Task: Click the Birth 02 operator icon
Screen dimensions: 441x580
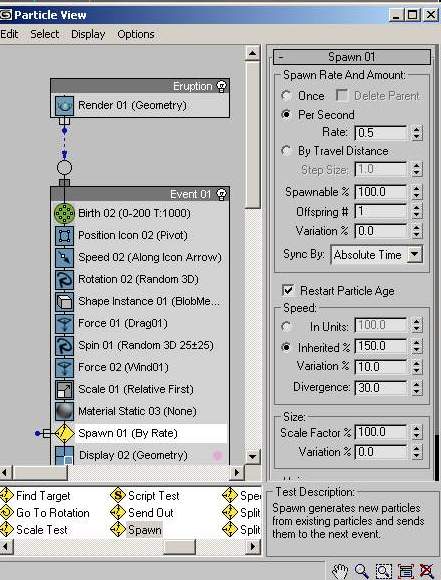Action: pos(64,213)
